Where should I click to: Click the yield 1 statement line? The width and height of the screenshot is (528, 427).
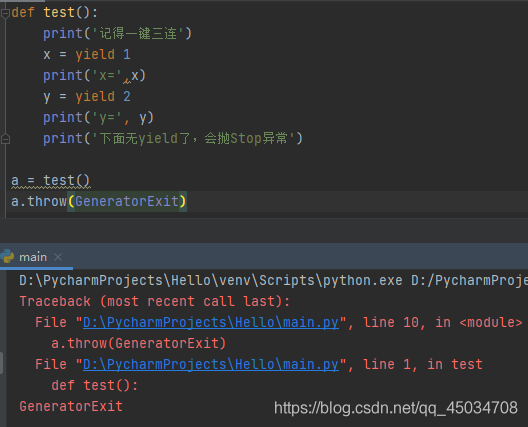tap(87, 55)
